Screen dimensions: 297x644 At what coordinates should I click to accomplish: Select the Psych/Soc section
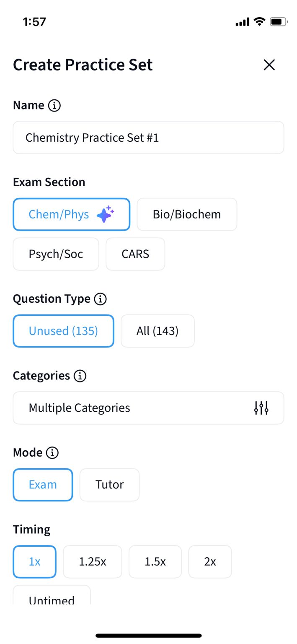point(56,254)
